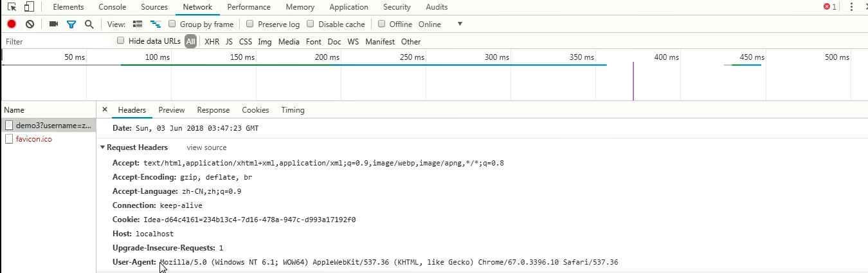Toggle Hide data URLs checkbox
868x273 pixels.
[x=121, y=41]
